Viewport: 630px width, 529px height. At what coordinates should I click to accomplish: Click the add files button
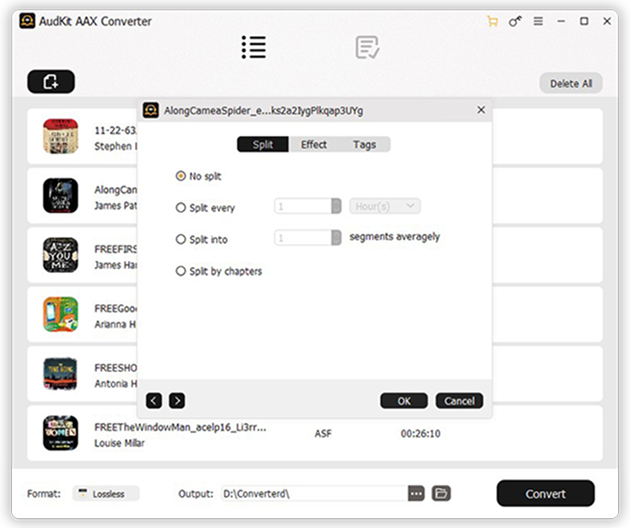tap(51, 82)
